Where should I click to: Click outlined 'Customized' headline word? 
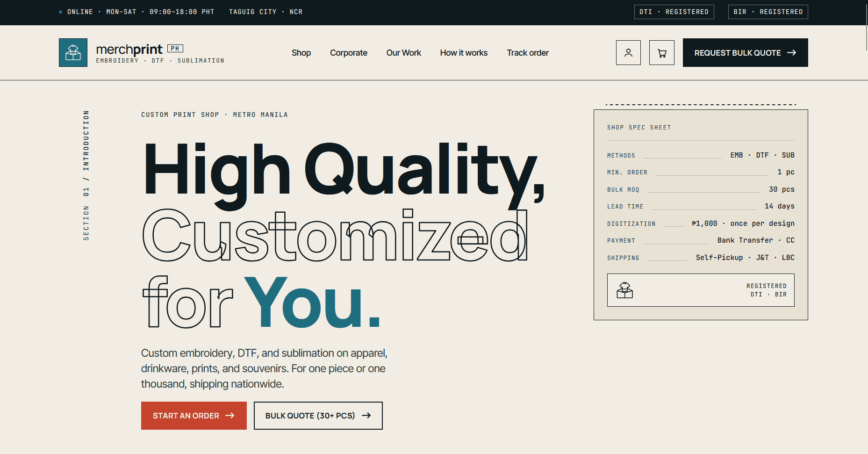[x=335, y=235]
